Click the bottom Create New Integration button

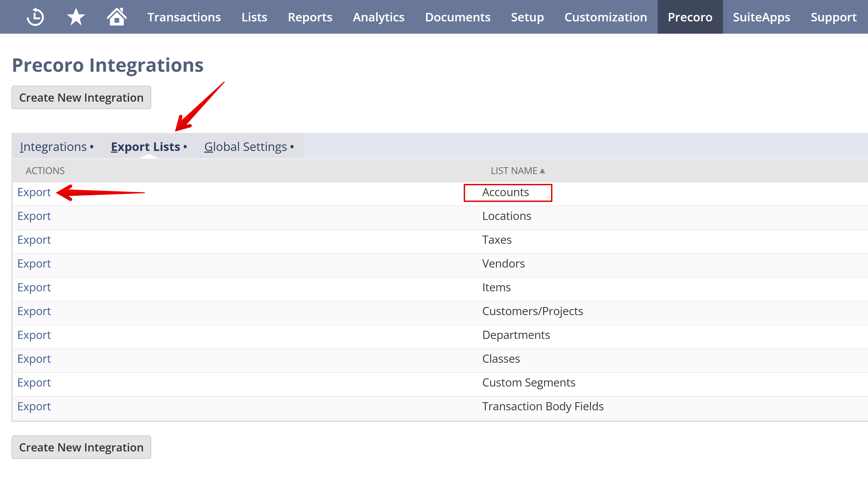pos(81,447)
